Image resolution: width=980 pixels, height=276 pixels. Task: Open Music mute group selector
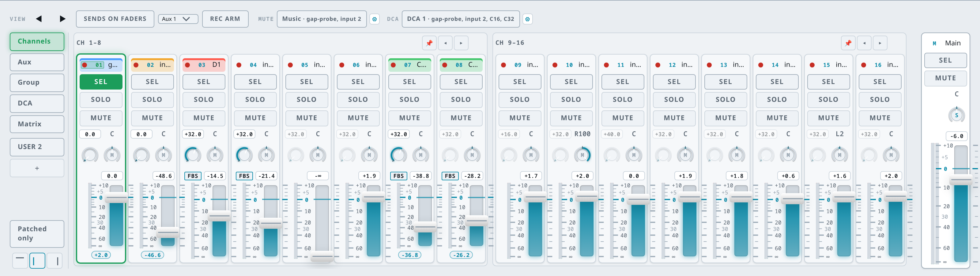322,19
